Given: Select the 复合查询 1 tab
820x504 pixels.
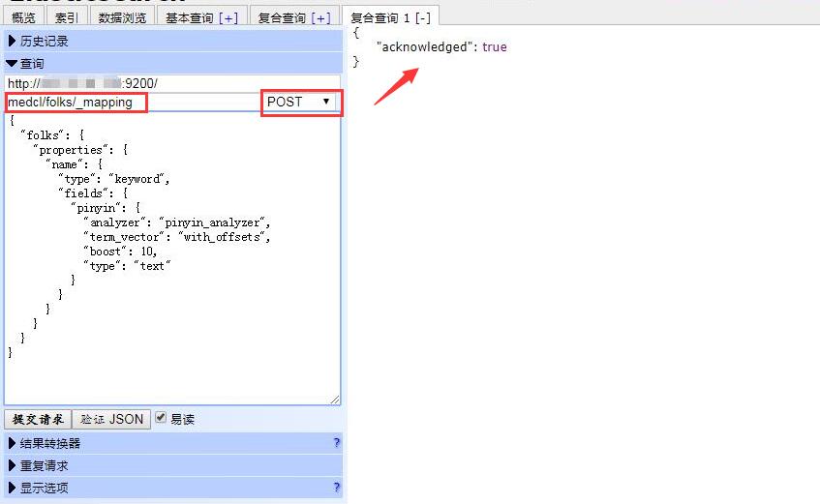Looking at the screenshot, I should coord(380,17).
